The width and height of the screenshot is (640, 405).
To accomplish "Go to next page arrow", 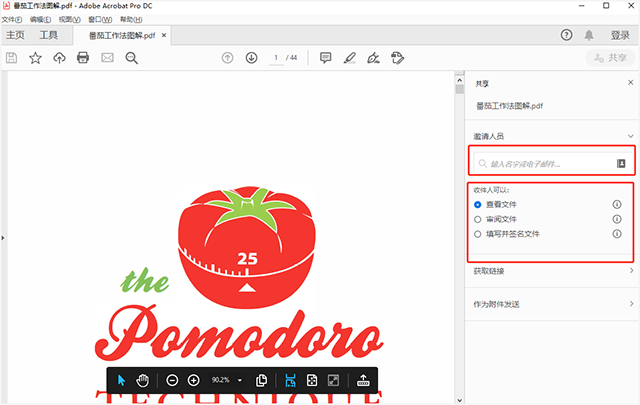I will point(251,58).
